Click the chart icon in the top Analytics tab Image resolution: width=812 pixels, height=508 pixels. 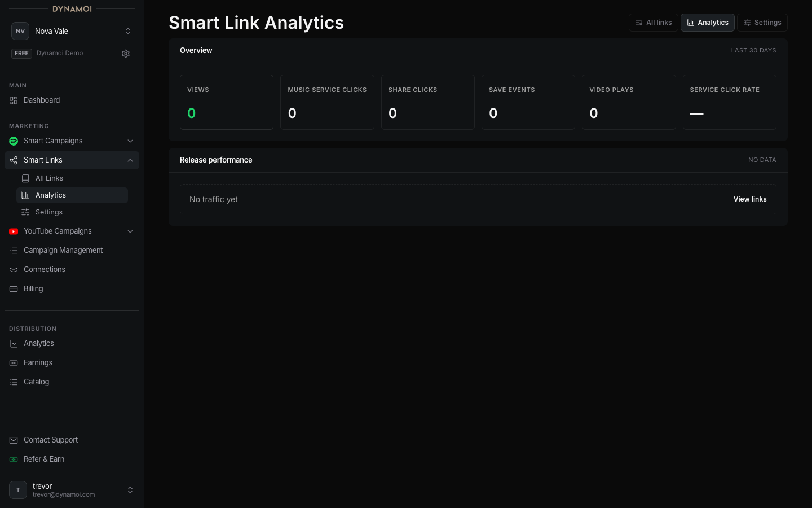tap(690, 23)
